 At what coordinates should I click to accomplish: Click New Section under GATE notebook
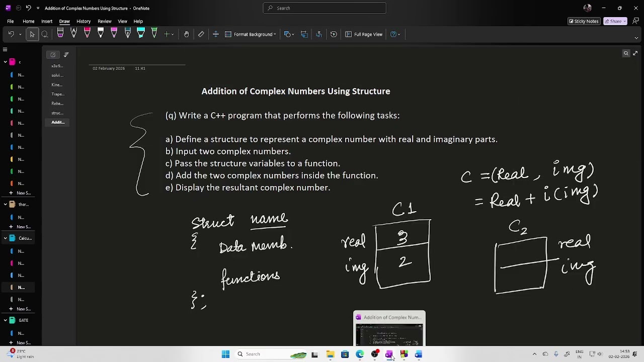click(x=20, y=343)
